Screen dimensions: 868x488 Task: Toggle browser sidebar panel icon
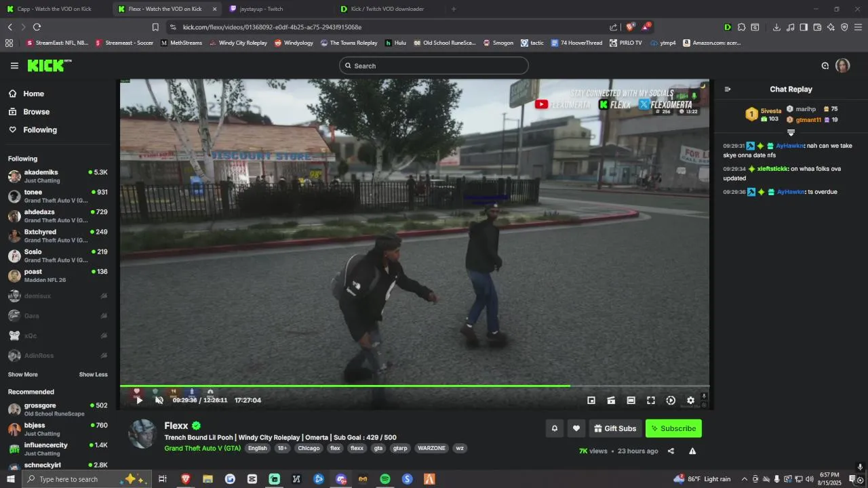(804, 27)
